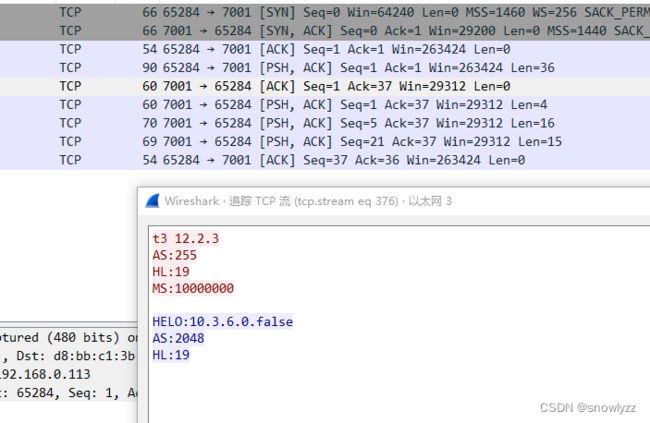Click the 'HELO:10.3.6.0.false' response line
650x423 pixels.
[x=223, y=322]
